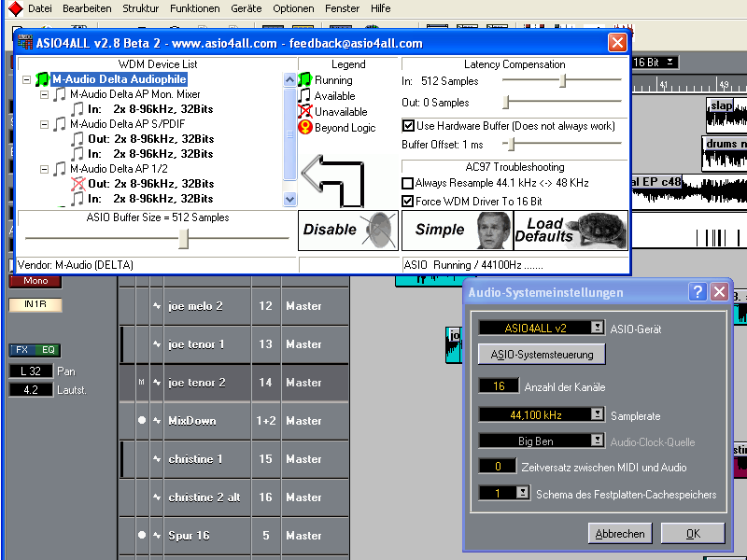Open the ASIO-Gerät dropdown showing ASIO4ALL v2

point(597,328)
